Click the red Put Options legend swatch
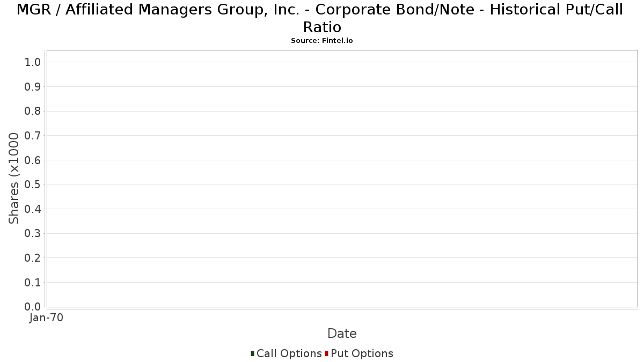The height and width of the screenshot is (362, 644). [x=326, y=353]
